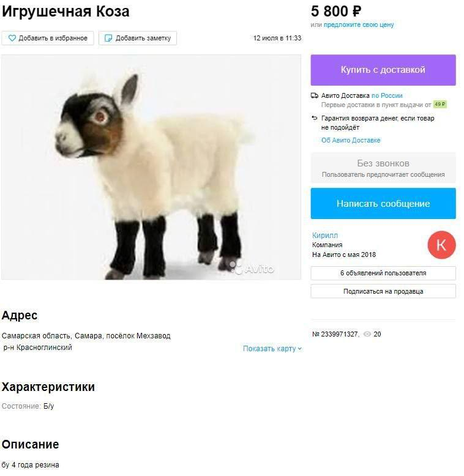The width and height of the screenshot is (464, 476).
Task: Subscribe via Подписаться на продавца
Action: point(383,291)
